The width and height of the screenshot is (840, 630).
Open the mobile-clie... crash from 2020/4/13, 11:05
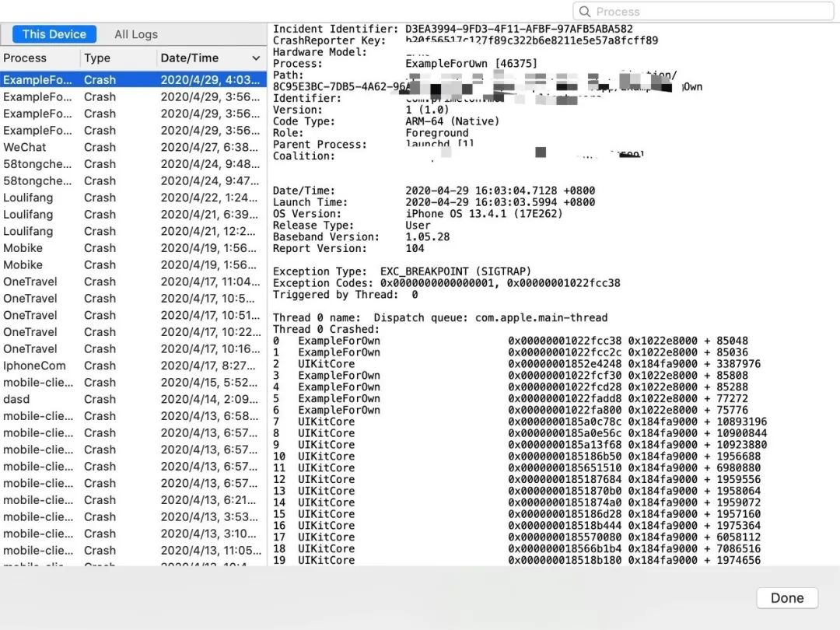pos(134,551)
